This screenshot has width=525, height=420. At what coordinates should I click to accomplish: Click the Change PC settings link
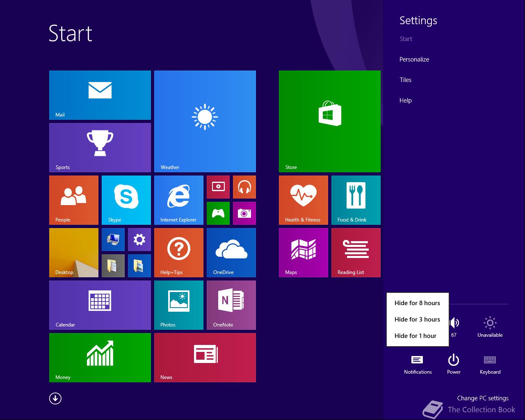(483, 398)
